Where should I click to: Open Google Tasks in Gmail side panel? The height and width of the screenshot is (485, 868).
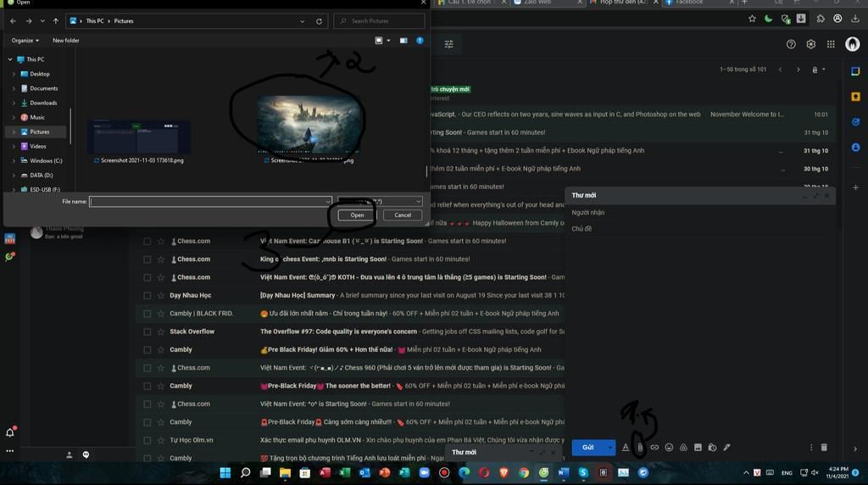[x=856, y=122]
